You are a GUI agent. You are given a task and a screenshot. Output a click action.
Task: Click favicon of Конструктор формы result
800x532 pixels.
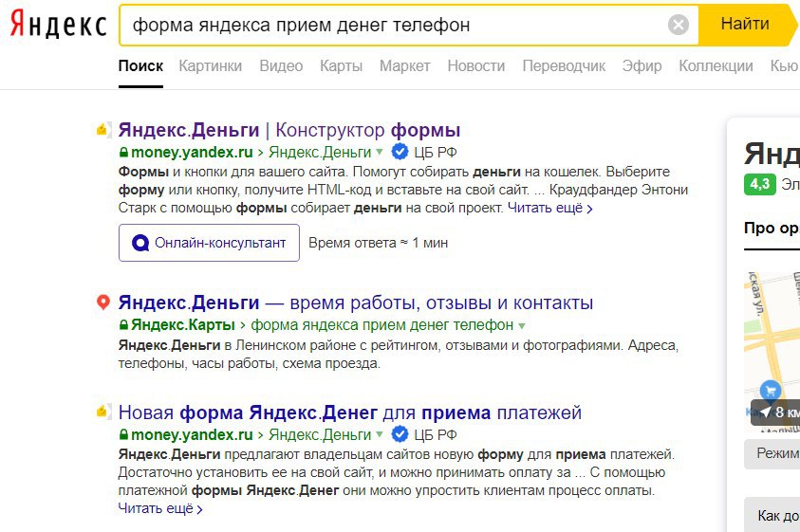[x=103, y=130]
